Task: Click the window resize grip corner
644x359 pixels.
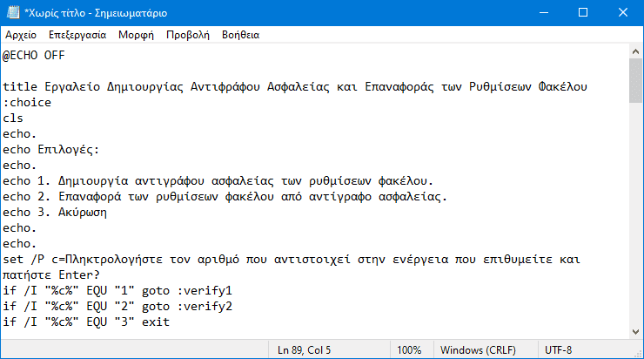Action: click(x=638, y=354)
